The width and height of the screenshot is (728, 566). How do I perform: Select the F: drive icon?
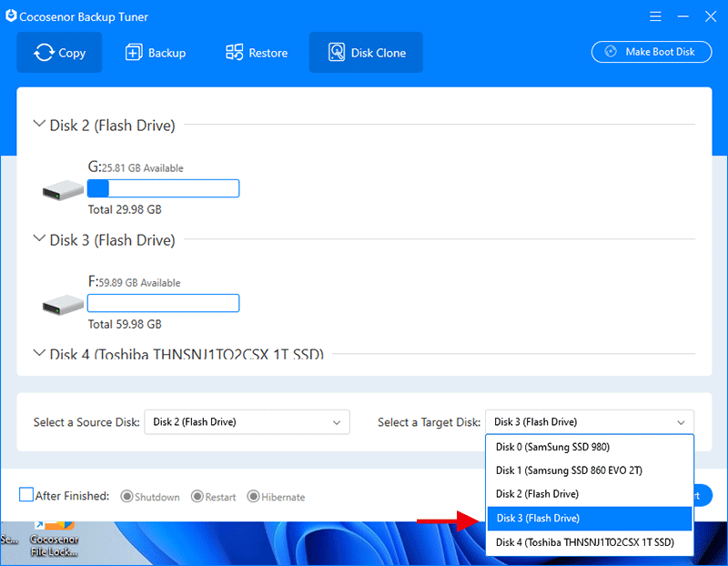pos(63,305)
